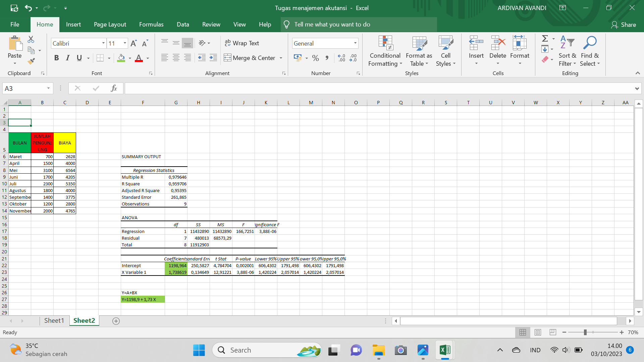Viewport: 644px width, 362px height.
Task: Toggle Italic formatting
Action: point(68,58)
